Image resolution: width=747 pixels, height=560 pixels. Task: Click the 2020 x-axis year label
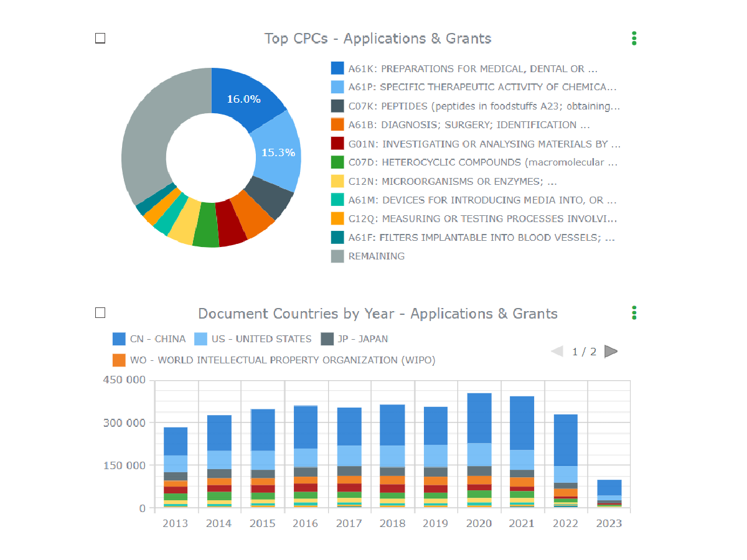click(x=479, y=523)
